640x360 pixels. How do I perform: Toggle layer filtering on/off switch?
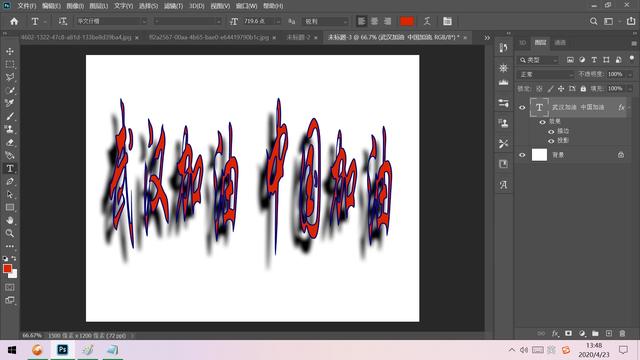click(x=631, y=59)
